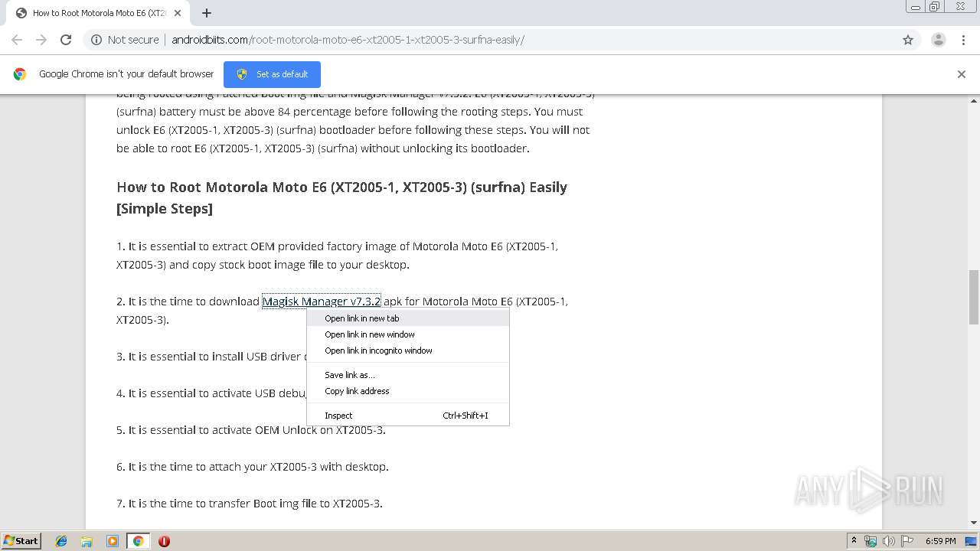Choose Open link in incognito window
Screen dimensions: 980x551
pos(407,350)
